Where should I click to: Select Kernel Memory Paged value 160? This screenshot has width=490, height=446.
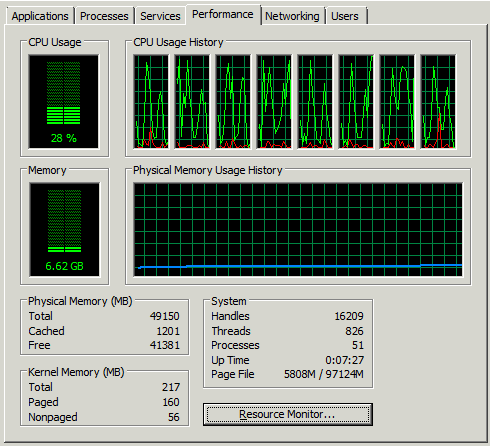(x=171, y=402)
